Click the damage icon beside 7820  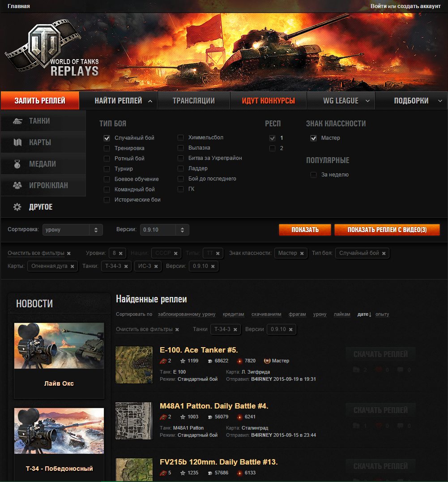239,361
